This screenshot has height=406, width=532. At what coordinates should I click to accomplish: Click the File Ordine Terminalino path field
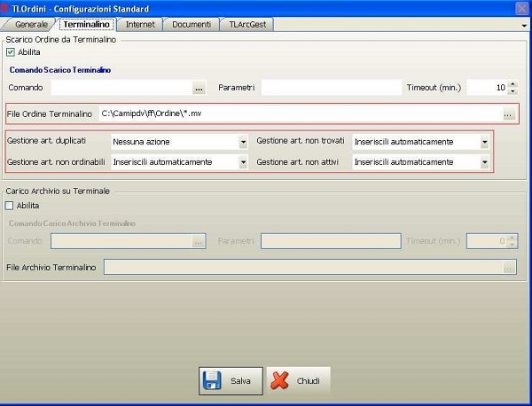click(299, 114)
